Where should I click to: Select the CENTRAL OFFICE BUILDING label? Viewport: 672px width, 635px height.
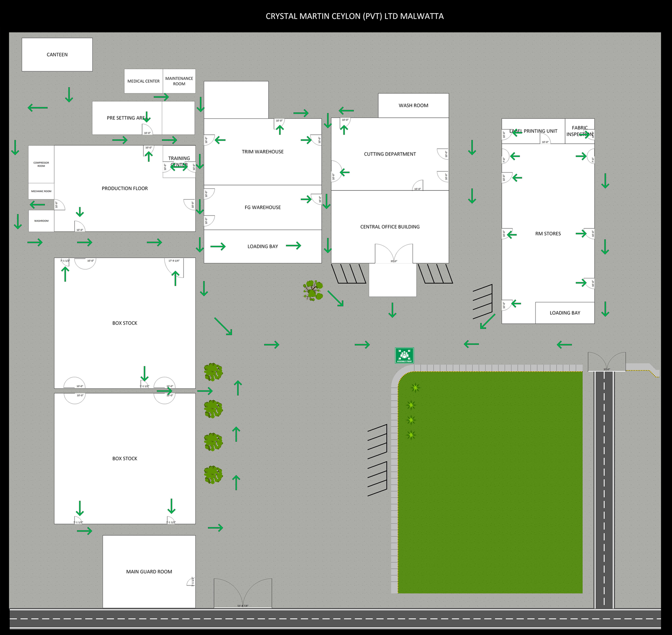click(x=390, y=227)
